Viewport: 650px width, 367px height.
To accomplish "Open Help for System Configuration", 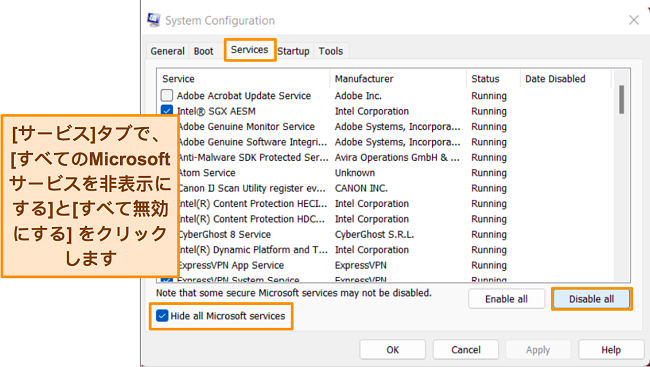I will coord(611,350).
